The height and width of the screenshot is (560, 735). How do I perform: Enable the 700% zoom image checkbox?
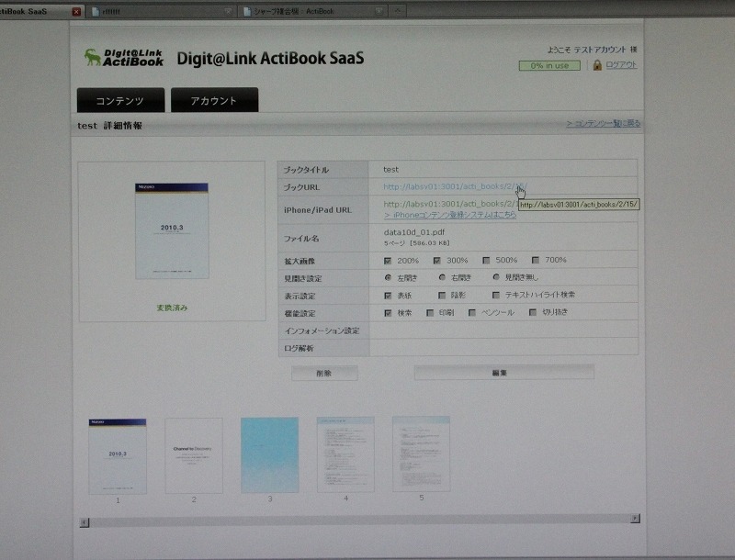pyautogui.click(x=536, y=260)
